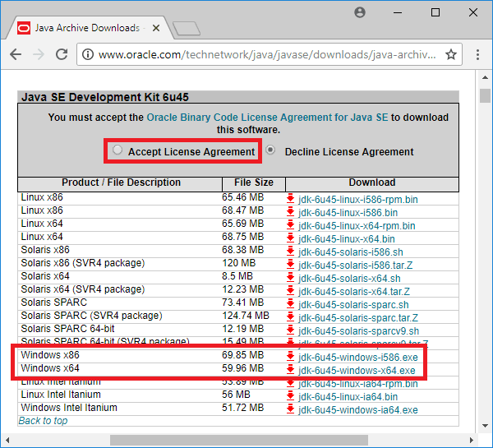Click download icon for jdk-6u45-linux-x64-rpm.bin
The width and height of the screenshot is (493, 448).
[290, 225]
